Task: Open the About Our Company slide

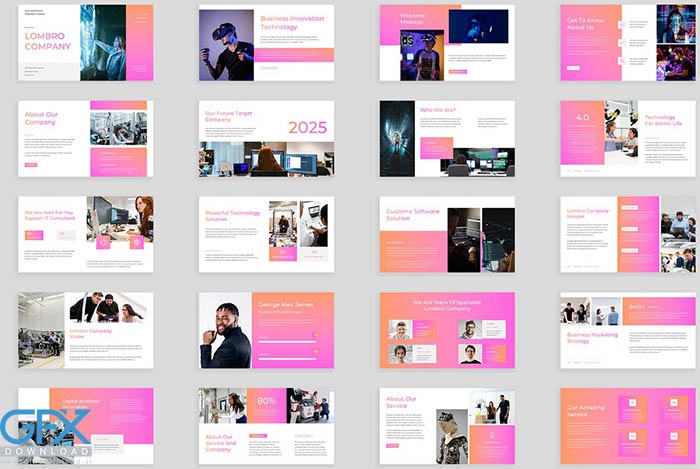Action: (85, 138)
